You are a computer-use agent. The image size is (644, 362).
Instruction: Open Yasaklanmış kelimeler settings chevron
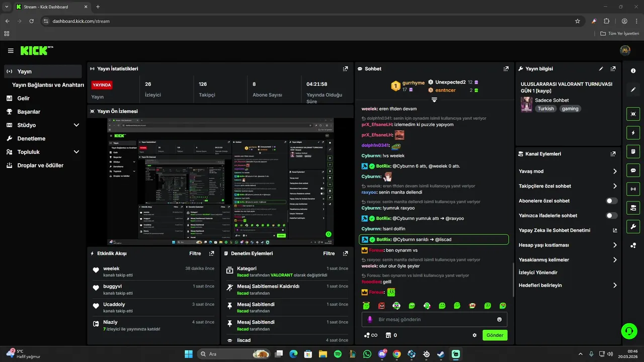click(615, 260)
